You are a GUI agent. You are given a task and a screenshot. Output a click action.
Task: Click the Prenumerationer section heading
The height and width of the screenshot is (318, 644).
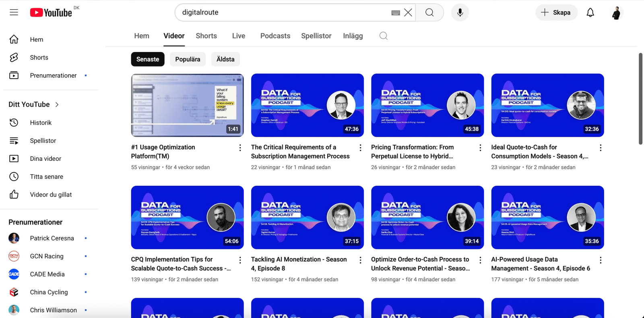pos(35,222)
